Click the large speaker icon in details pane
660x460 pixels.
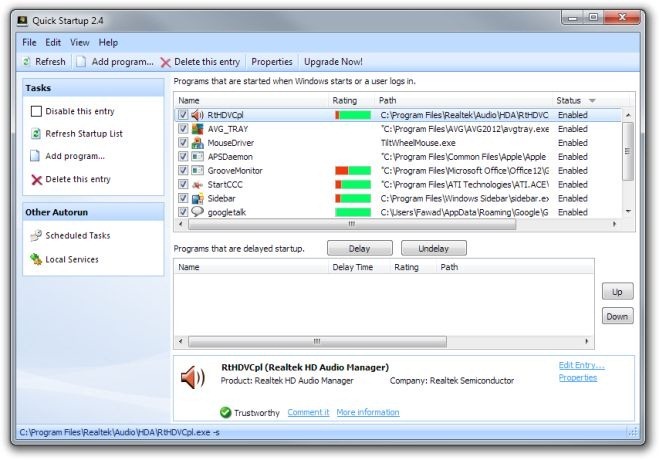(x=193, y=377)
